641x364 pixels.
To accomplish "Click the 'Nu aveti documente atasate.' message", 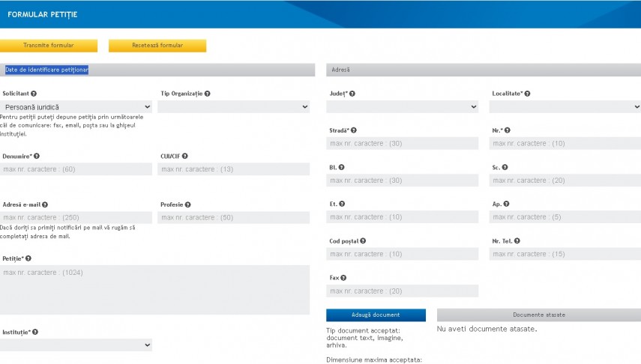I will [x=487, y=329].
